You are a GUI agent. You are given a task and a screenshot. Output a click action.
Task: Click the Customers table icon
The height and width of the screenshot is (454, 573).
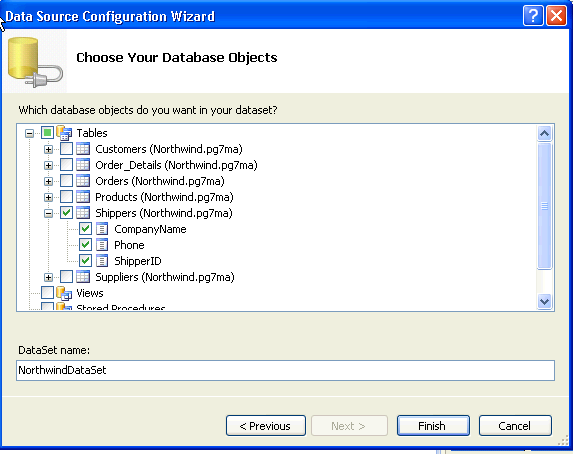(83, 149)
